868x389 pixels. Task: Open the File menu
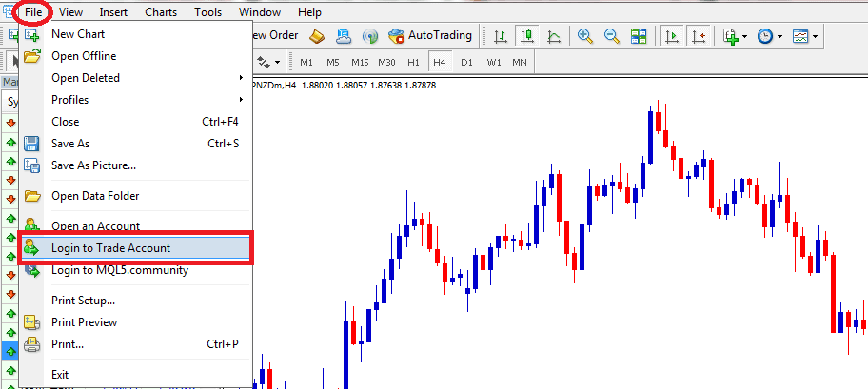pos(33,11)
